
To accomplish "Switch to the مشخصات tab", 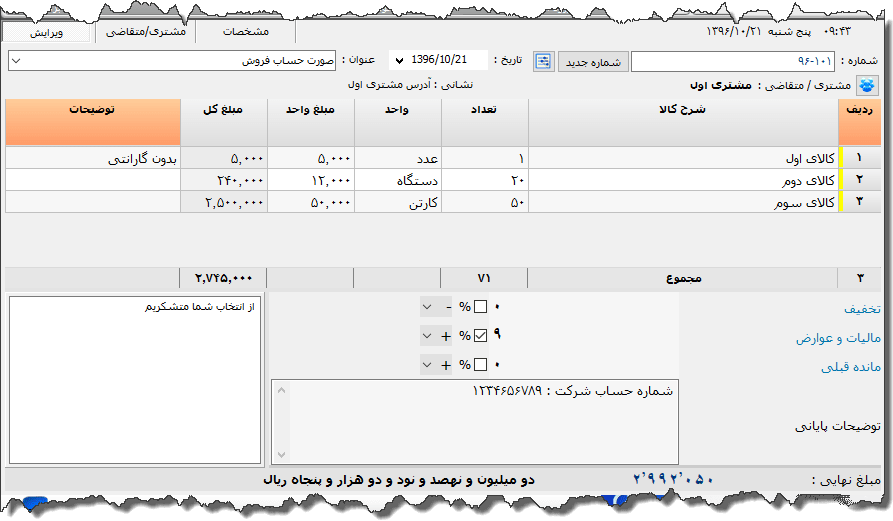I will pos(245,31).
